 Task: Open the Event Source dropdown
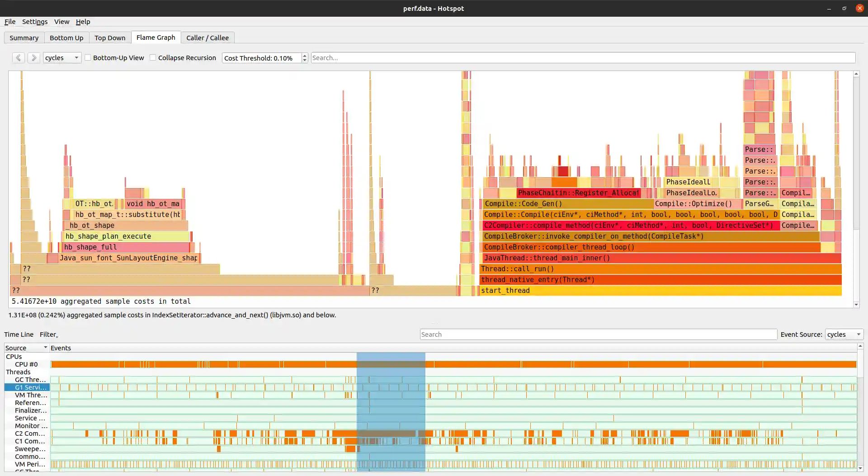(x=844, y=334)
